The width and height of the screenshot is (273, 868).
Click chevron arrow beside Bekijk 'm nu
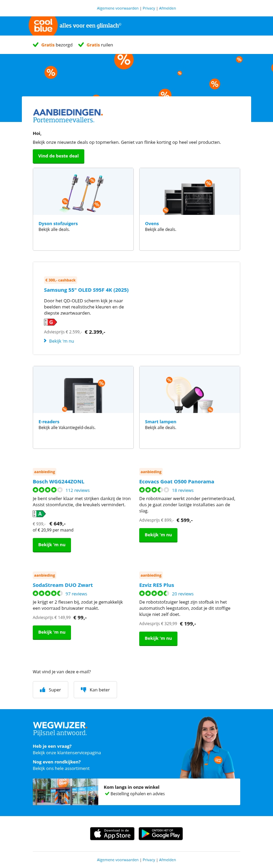(45, 341)
